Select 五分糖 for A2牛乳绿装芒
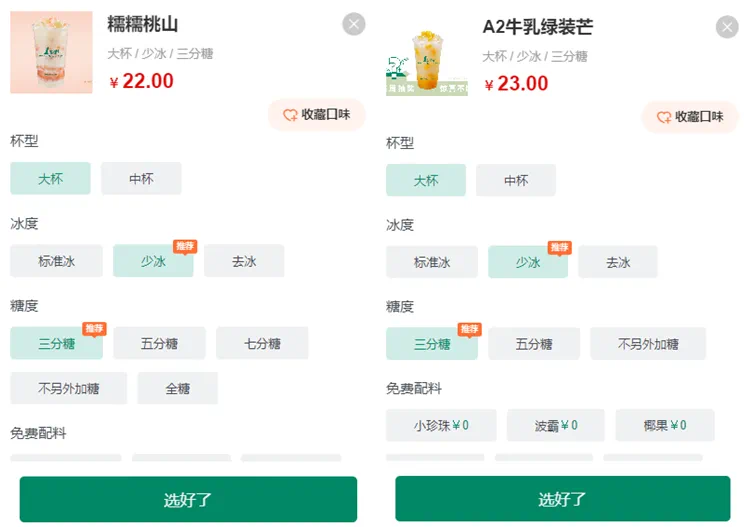The width and height of the screenshot is (750, 527). (534, 344)
